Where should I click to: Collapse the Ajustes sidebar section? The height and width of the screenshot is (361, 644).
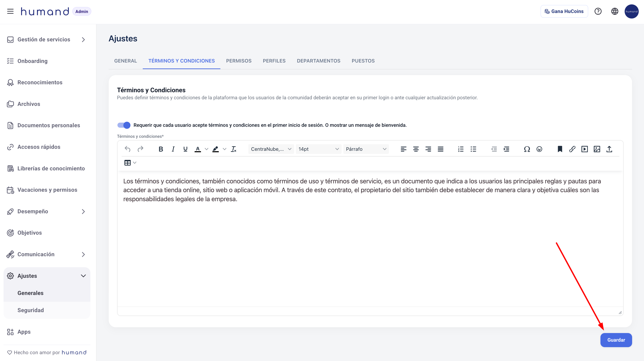83,276
